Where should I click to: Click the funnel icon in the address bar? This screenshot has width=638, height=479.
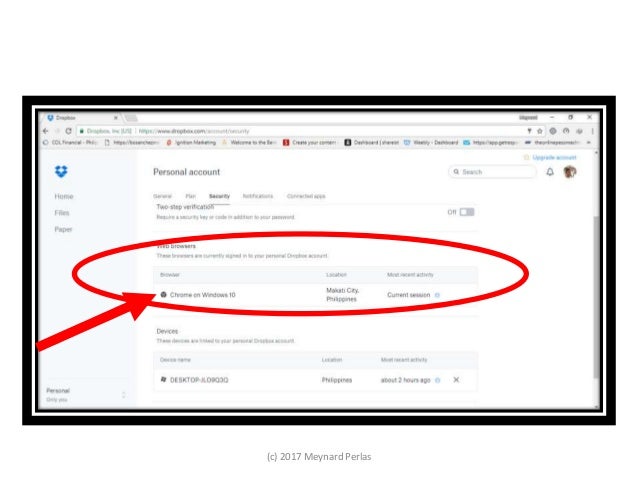coord(529,131)
